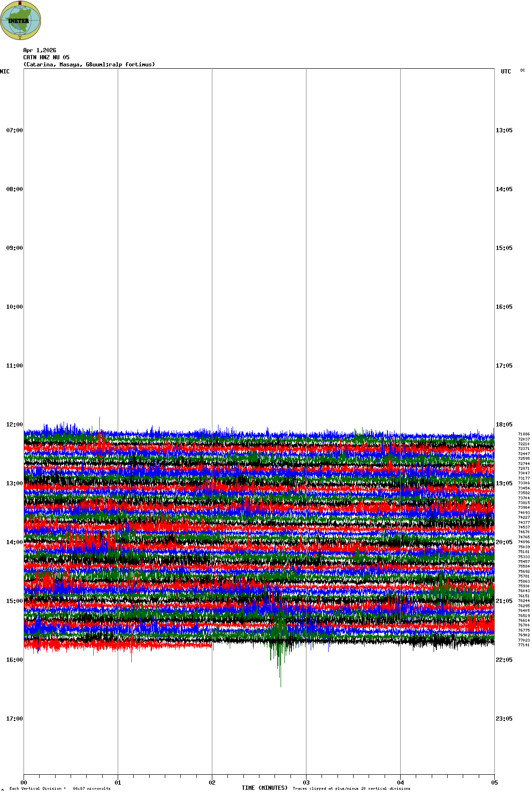This screenshot has height=795, width=532.
Task: Select the 12:00 NIC time label
Action: tap(14, 425)
